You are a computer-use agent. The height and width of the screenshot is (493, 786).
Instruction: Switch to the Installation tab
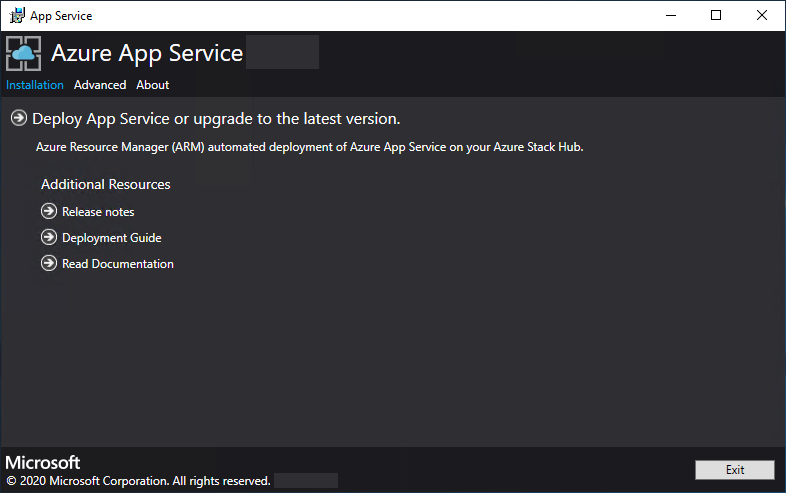35,85
